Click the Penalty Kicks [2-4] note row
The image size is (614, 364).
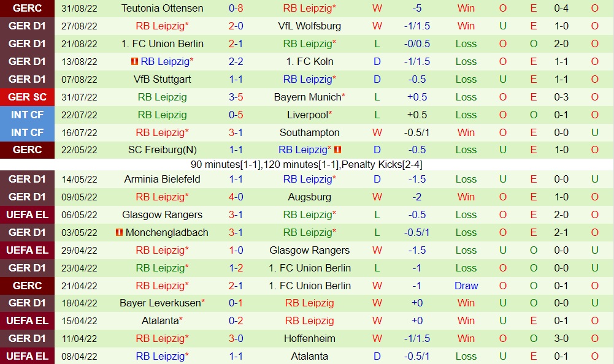click(x=307, y=164)
